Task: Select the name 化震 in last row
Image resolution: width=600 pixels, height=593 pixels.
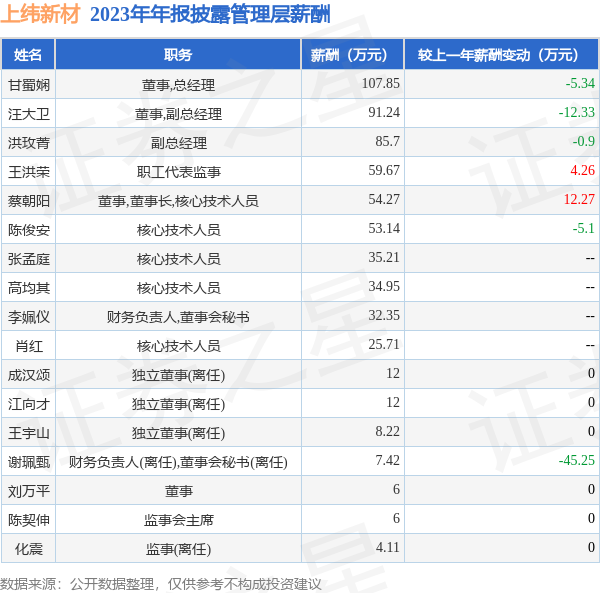Action: pos(28,549)
